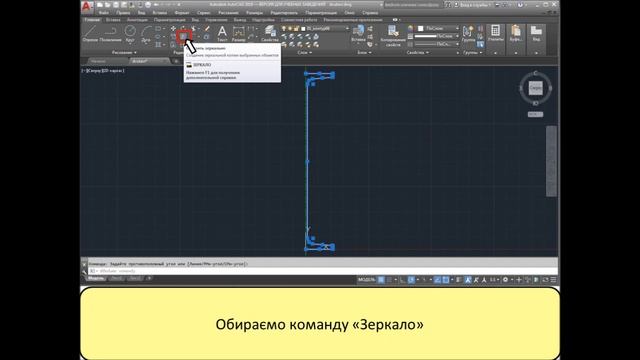Click the New file icon in quick access
The image size is (640, 360).
pos(100,5)
